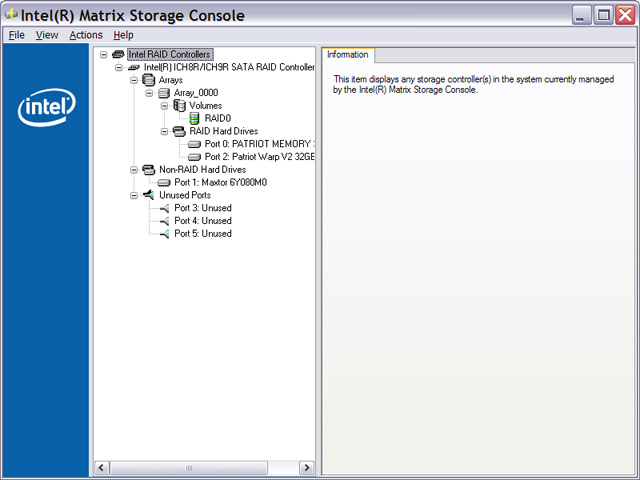Select the RAID Hard Drives label
The image size is (640, 480).
[x=224, y=131]
